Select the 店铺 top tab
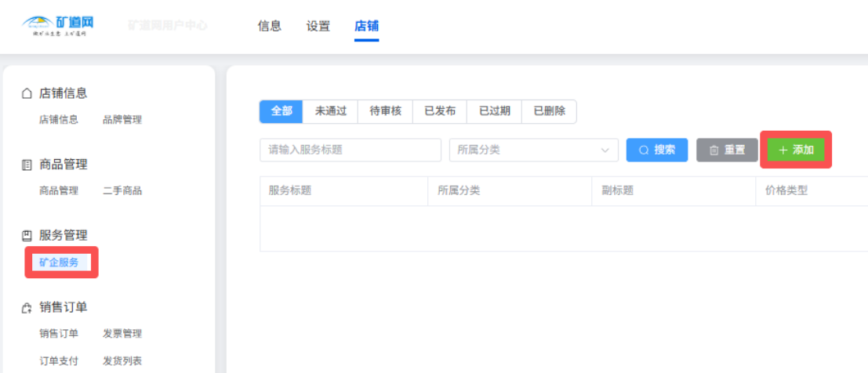 pos(366,26)
